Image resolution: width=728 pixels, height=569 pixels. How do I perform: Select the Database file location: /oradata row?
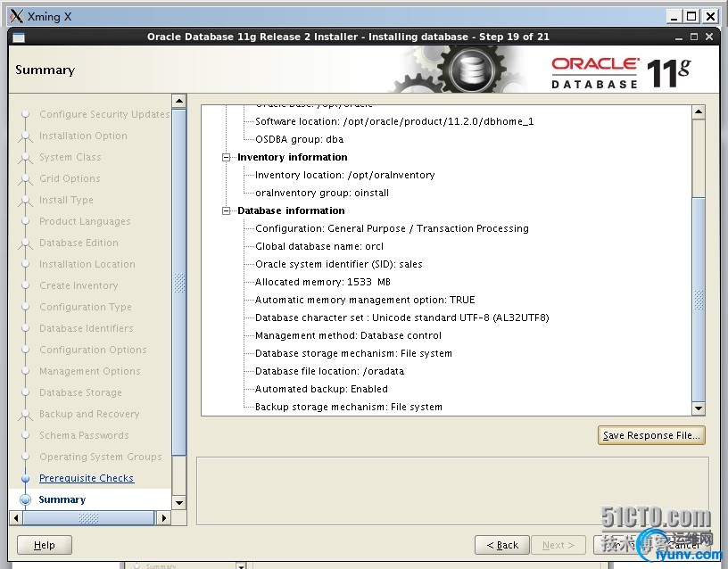point(329,371)
